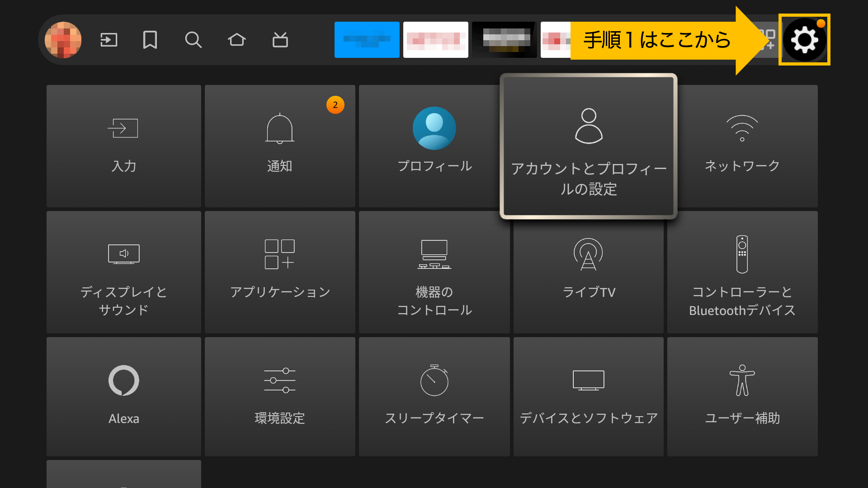The image size is (868, 488).
Task: Open the 通知 notifications tile
Action: pos(279,146)
